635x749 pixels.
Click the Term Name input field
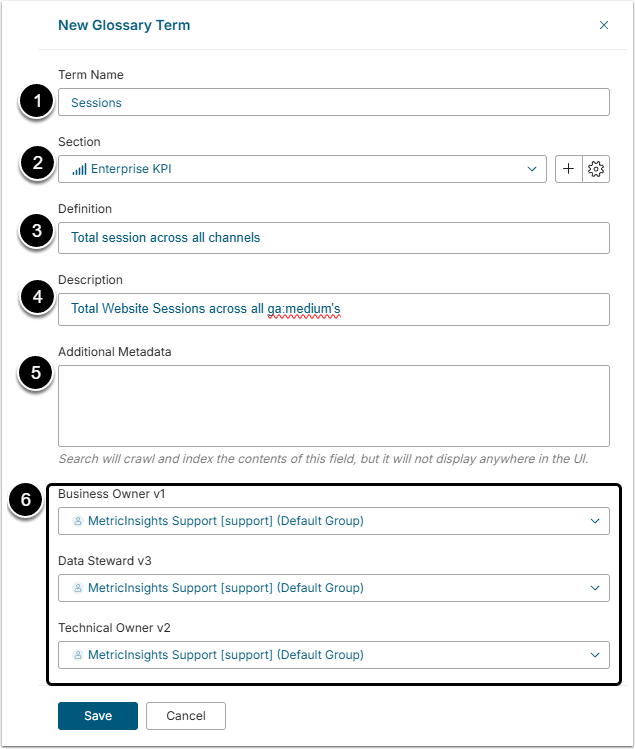point(333,102)
